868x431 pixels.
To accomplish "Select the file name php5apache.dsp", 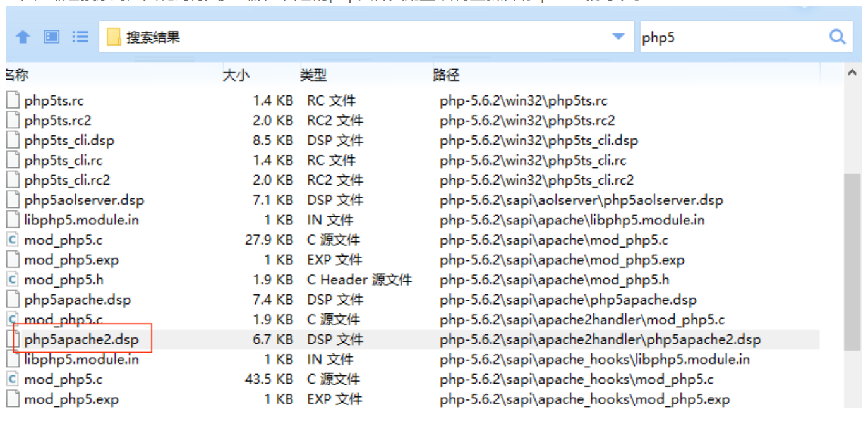I will coord(78,300).
